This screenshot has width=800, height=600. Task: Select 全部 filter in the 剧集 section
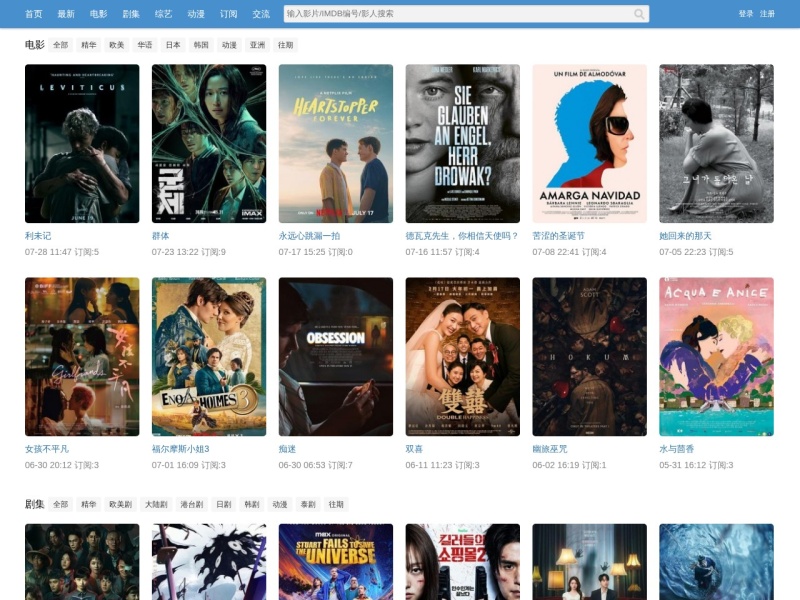point(61,504)
